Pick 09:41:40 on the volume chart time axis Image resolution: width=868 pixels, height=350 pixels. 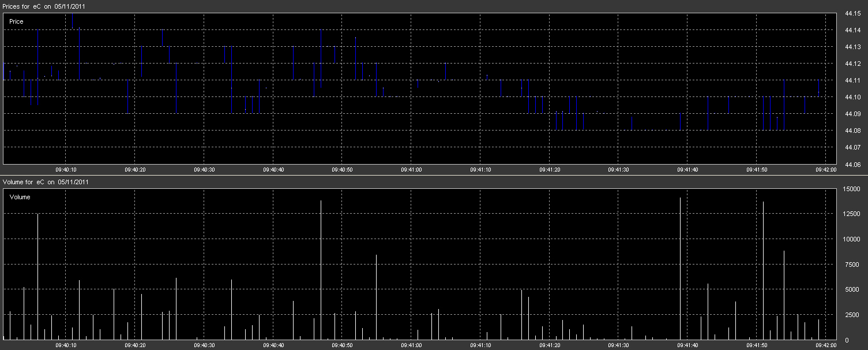pyautogui.click(x=688, y=345)
